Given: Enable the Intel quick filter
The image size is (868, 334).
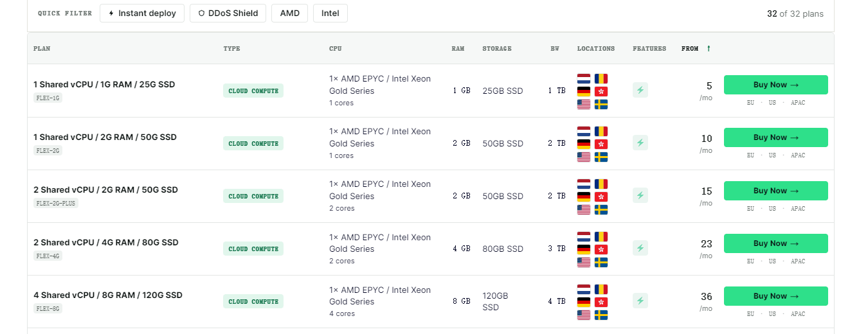Looking at the screenshot, I should (x=330, y=13).
